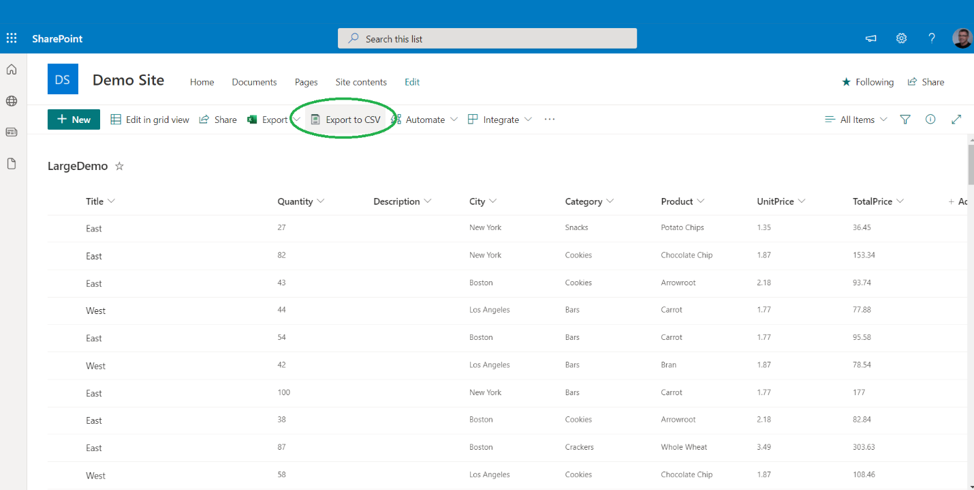974x490 pixels.
Task: Click the settings gear icon
Action: 901,38
